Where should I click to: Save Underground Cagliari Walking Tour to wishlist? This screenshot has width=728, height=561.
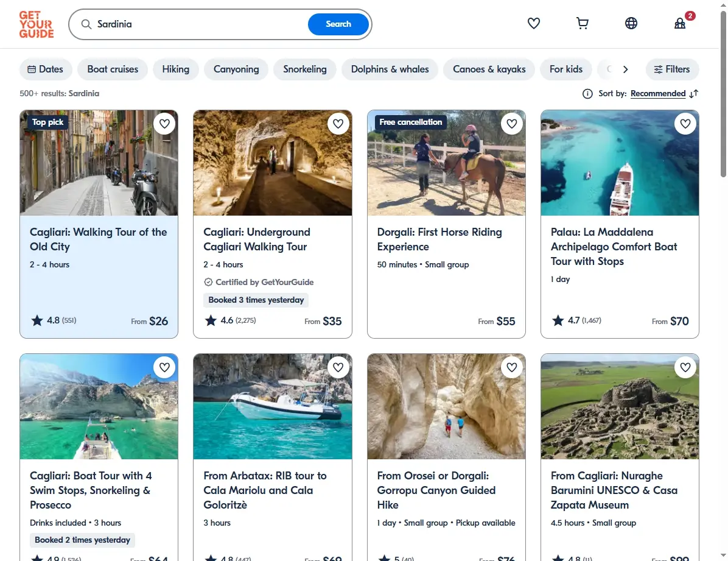(338, 124)
